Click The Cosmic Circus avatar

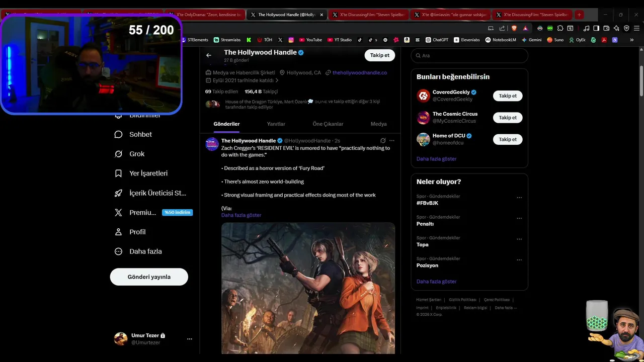coord(423,118)
